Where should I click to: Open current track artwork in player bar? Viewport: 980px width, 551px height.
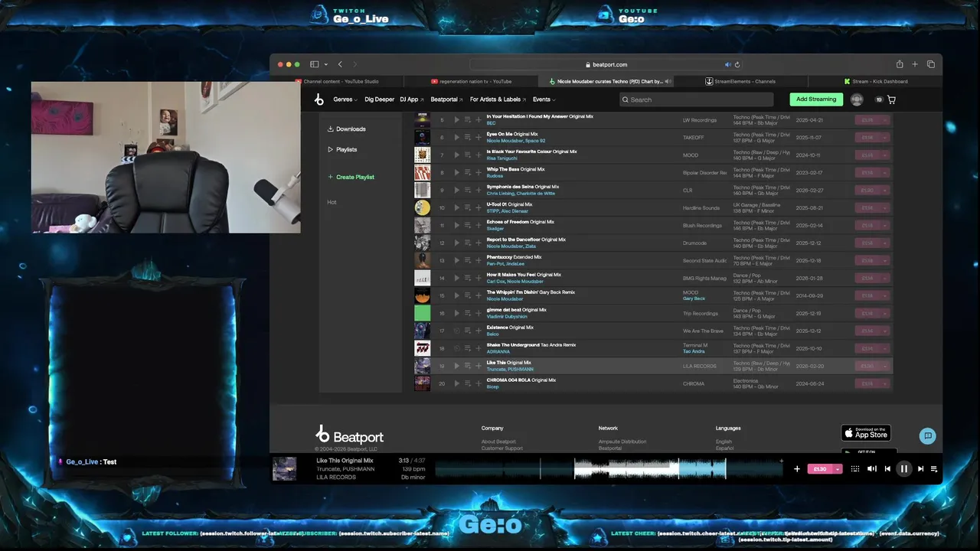(285, 468)
